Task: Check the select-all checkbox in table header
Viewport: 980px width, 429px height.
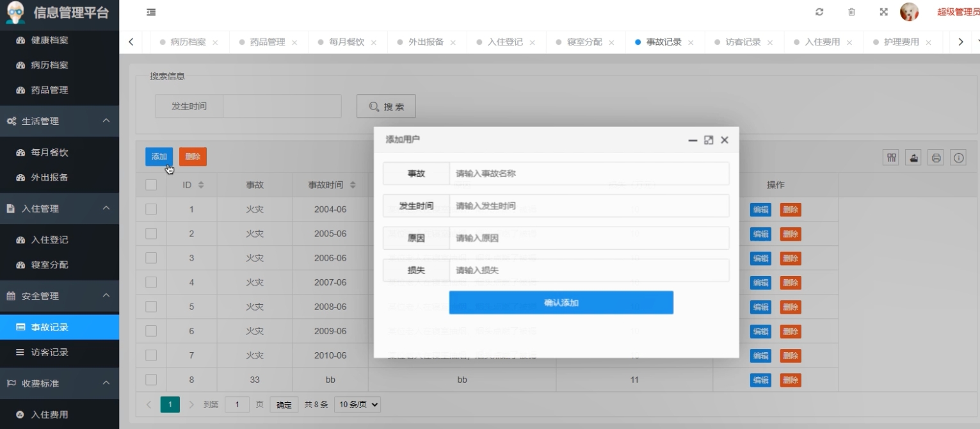Action: pos(151,185)
